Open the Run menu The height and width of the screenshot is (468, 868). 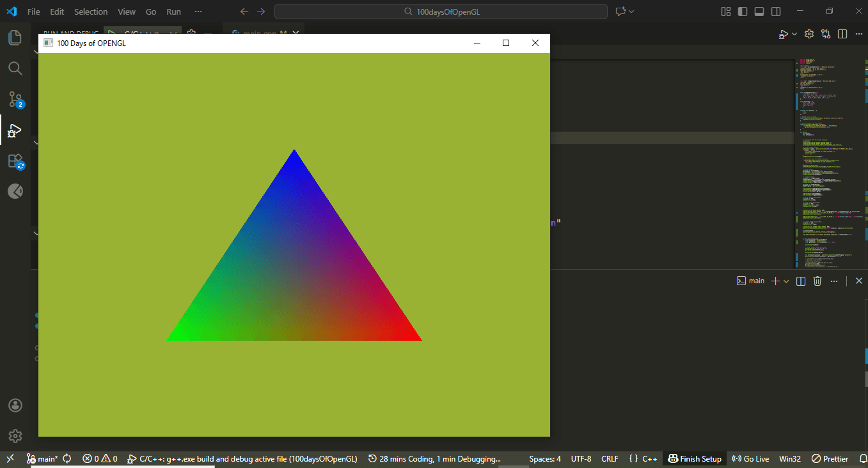(x=173, y=12)
